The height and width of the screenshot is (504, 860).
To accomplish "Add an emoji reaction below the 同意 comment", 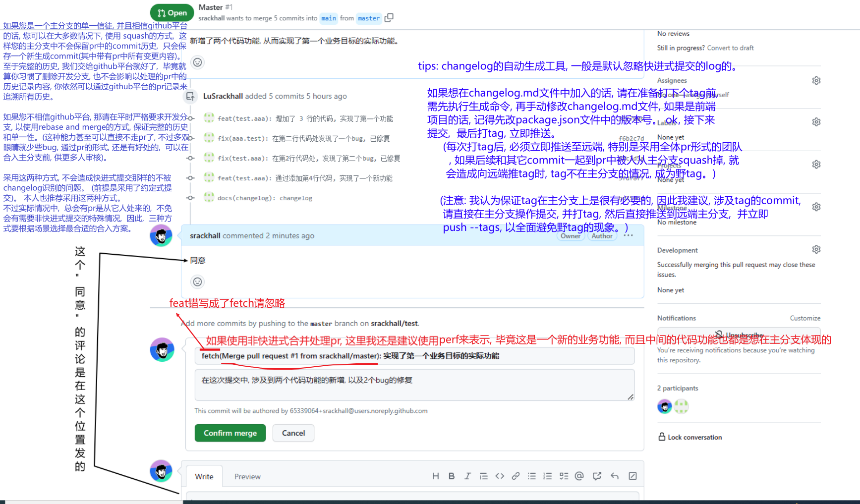I will (197, 282).
